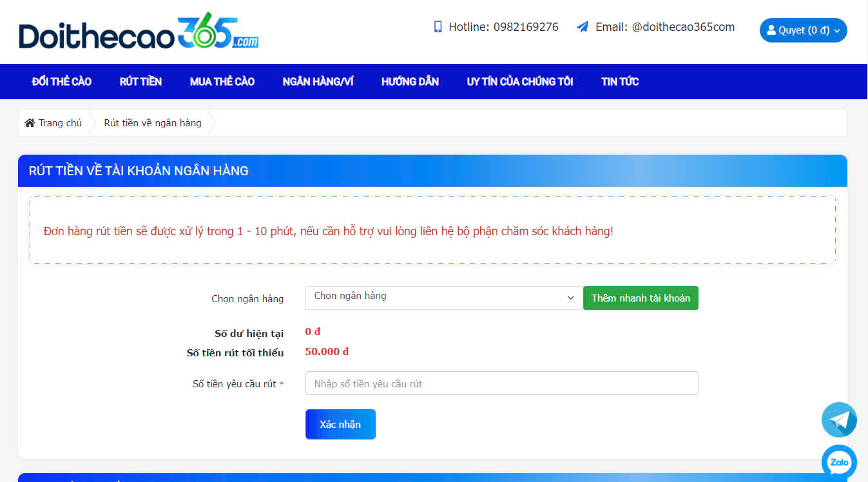Click the email @doithecao365com text
The width and height of the screenshot is (868, 482).
pyautogui.click(x=684, y=27)
